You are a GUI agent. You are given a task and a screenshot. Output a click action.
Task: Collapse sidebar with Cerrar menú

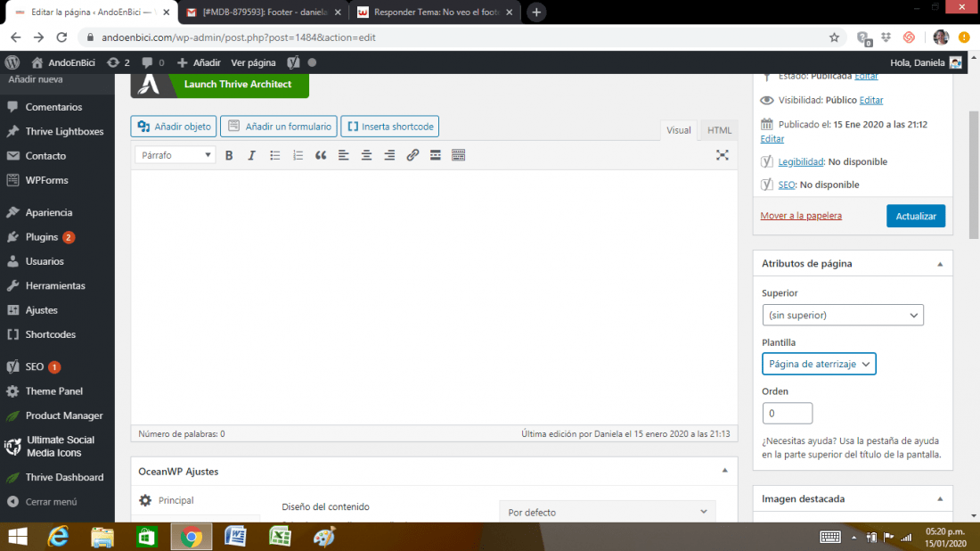coord(51,502)
